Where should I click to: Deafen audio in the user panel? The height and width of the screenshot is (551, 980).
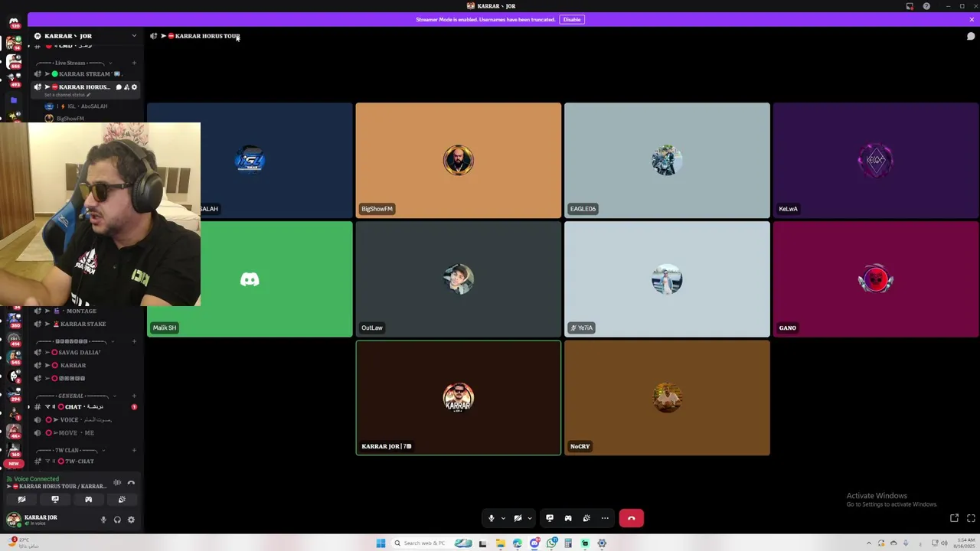(117, 520)
